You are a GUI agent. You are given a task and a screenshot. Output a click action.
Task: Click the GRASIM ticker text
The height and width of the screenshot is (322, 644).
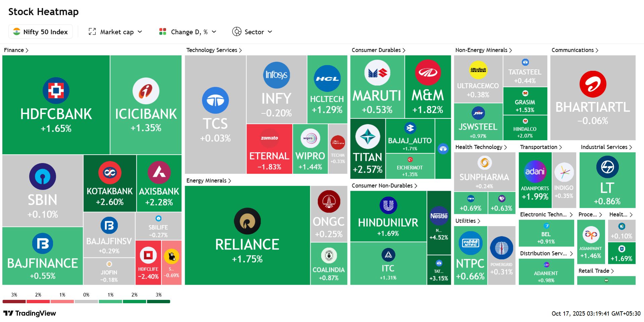[x=525, y=102]
